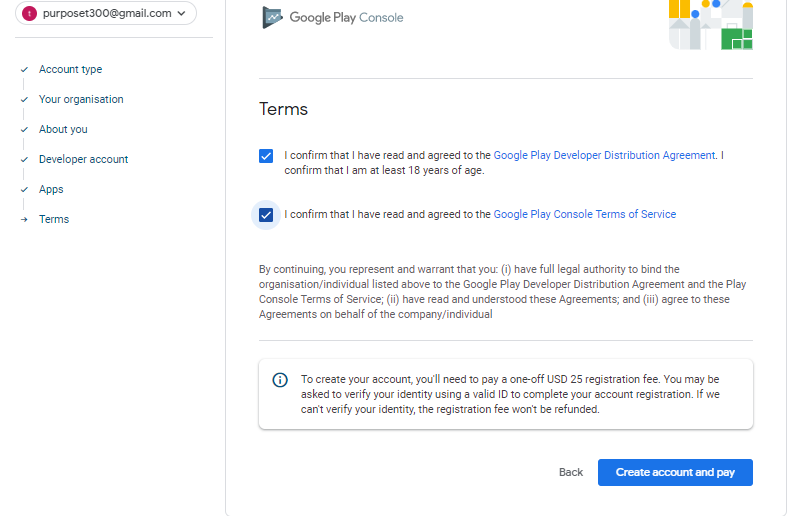The width and height of the screenshot is (796, 516).
Task: Go to the Apps step
Action: pyautogui.click(x=51, y=189)
